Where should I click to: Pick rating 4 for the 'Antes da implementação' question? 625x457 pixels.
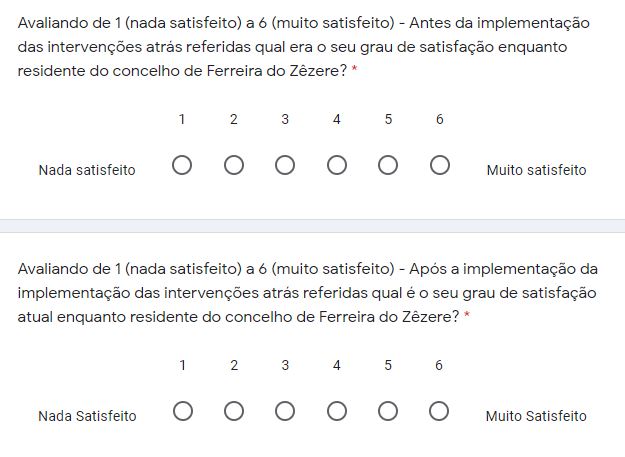[337, 166]
